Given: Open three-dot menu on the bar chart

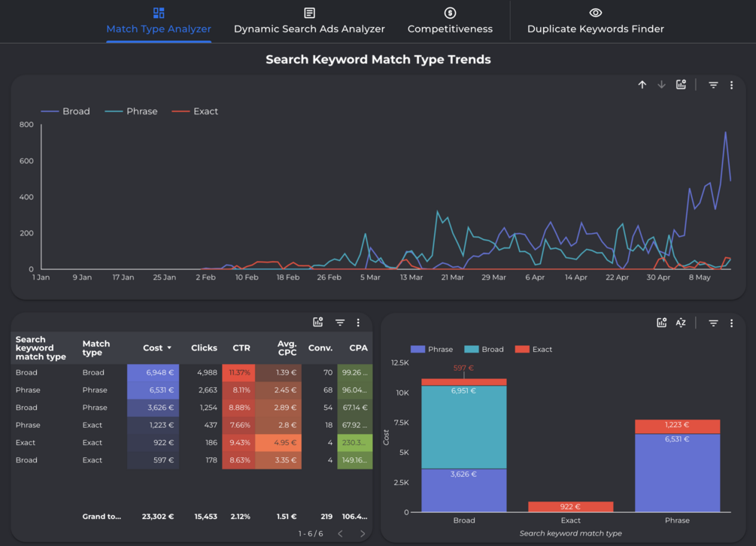Looking at the screenshot, I should tap(731, 323).
